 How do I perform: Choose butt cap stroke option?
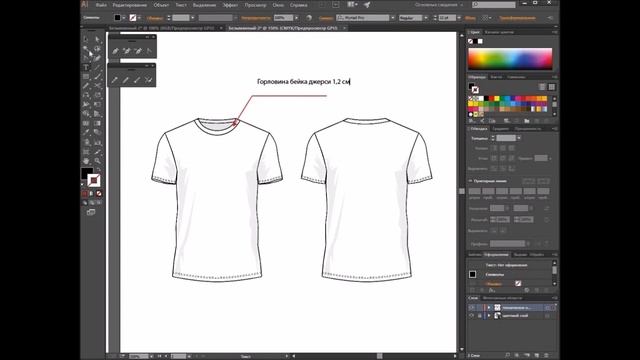click(494, 148)
